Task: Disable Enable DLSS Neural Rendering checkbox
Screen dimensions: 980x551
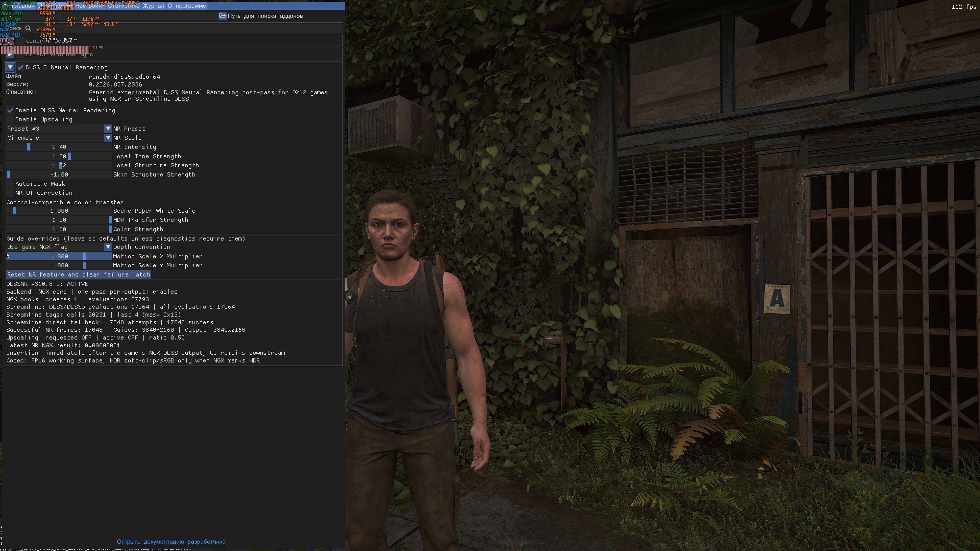Action: pos(10,110)
